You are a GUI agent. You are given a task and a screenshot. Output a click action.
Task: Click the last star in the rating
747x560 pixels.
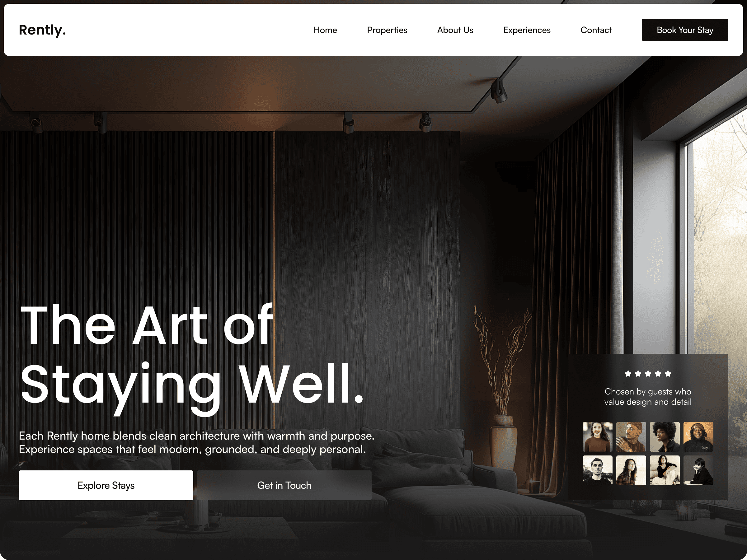(x=668, y=373)
